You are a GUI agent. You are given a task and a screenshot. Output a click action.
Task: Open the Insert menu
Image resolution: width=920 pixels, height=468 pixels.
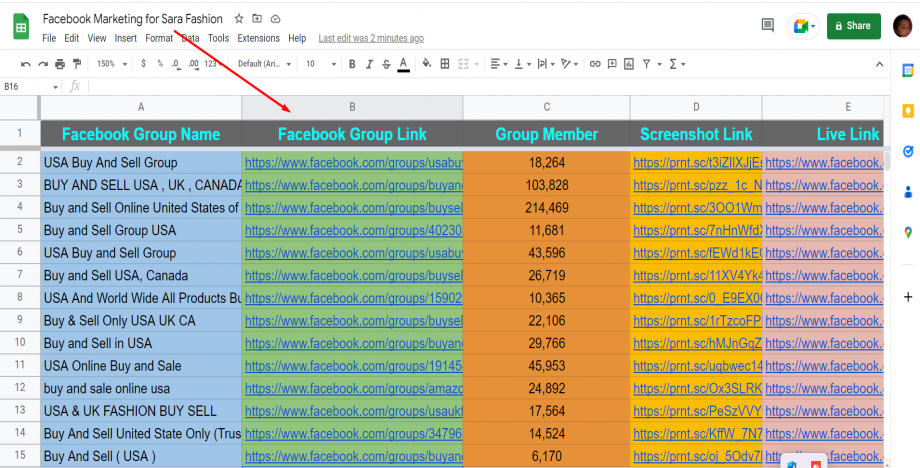[x=126, y=38]
